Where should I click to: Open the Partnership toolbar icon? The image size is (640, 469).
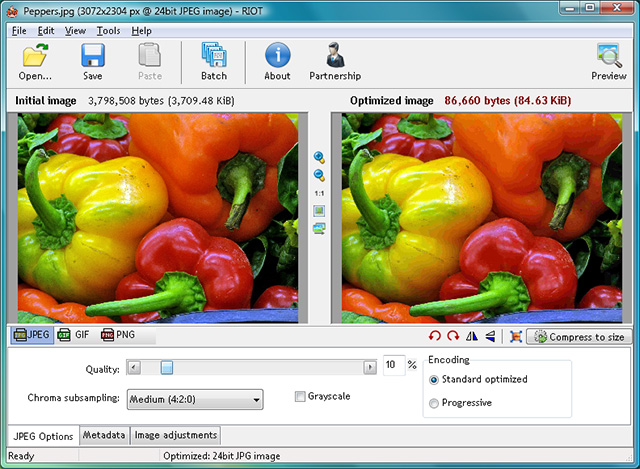pyautogui.click(x=335, y=61)
